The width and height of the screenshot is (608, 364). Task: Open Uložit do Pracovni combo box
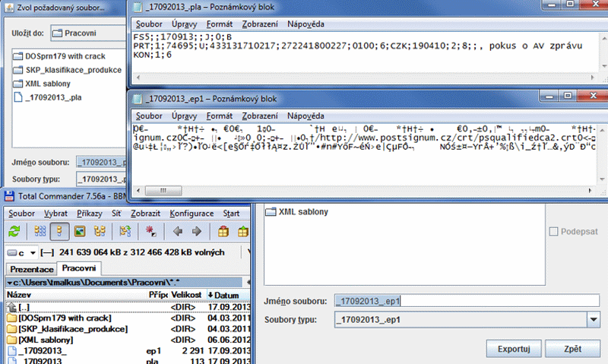(88, 33)
